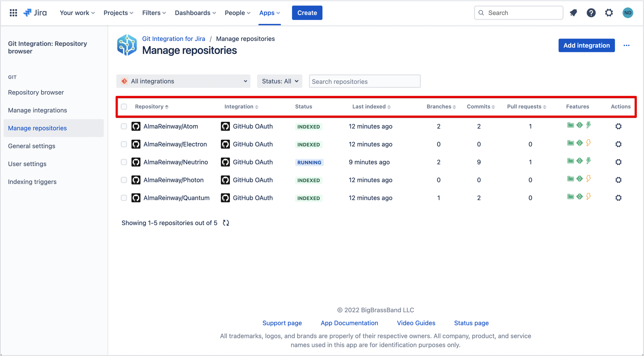Image resolution: width=644 pixels, height=356 pixels.
Task: Click the folder feature icon for AlmaReinway/Neutrino
Action: coord(570,161)
